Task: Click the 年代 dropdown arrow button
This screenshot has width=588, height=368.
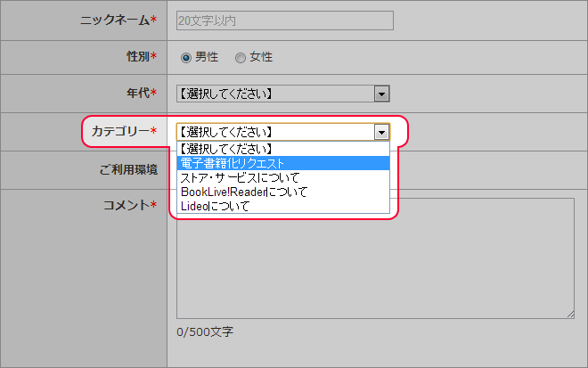Action: (381, 94)
